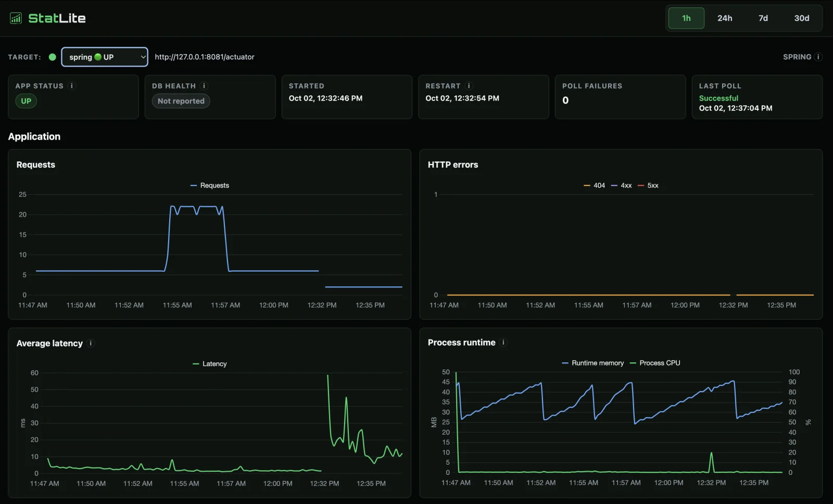This screenshot has width=833, height=504.
Task: Click the Requests line plateau near 11:55 AM
Action: coord(187,207)
